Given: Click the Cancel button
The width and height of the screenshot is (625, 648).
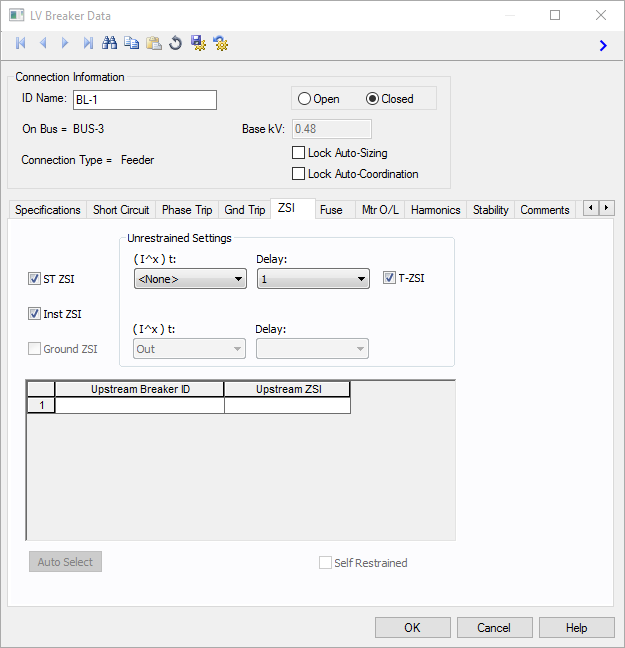Looking at the screenshot, I should [x=494, y=628].
